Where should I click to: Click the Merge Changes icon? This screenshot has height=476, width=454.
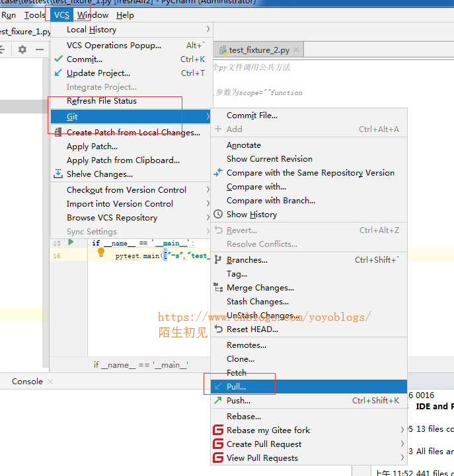218,287
